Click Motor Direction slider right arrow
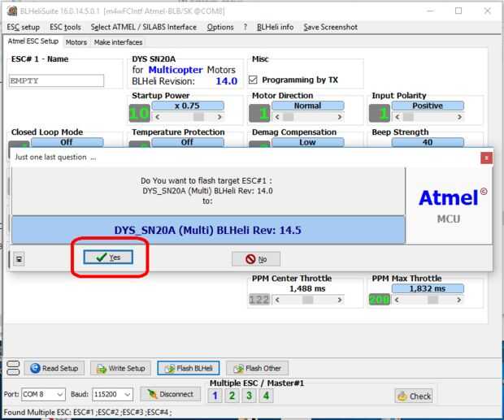The width and height of the screenshot is (504, 420). pyautogui.click(x=340, y=117)
